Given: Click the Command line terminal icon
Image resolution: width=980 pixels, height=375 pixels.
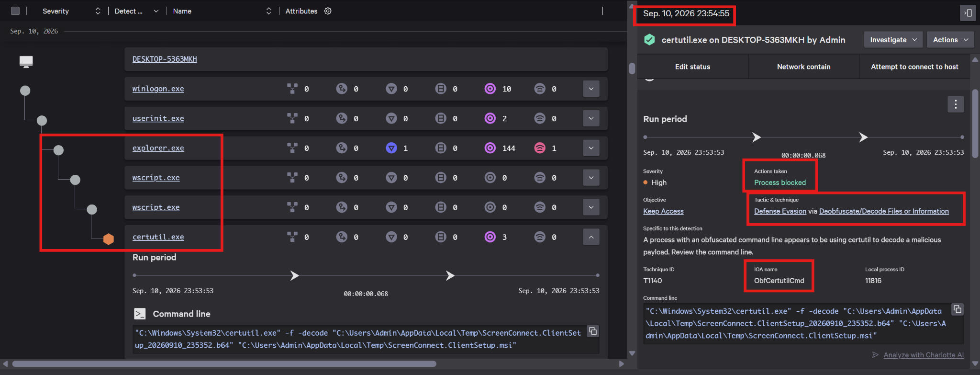Looking at the screenshot, I should [140, 314].
